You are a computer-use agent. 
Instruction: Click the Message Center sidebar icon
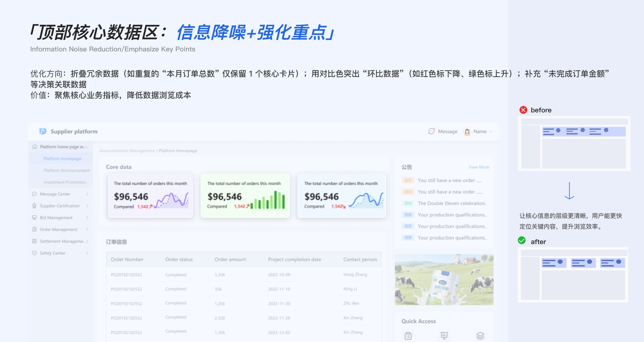(x=34, y=194)
